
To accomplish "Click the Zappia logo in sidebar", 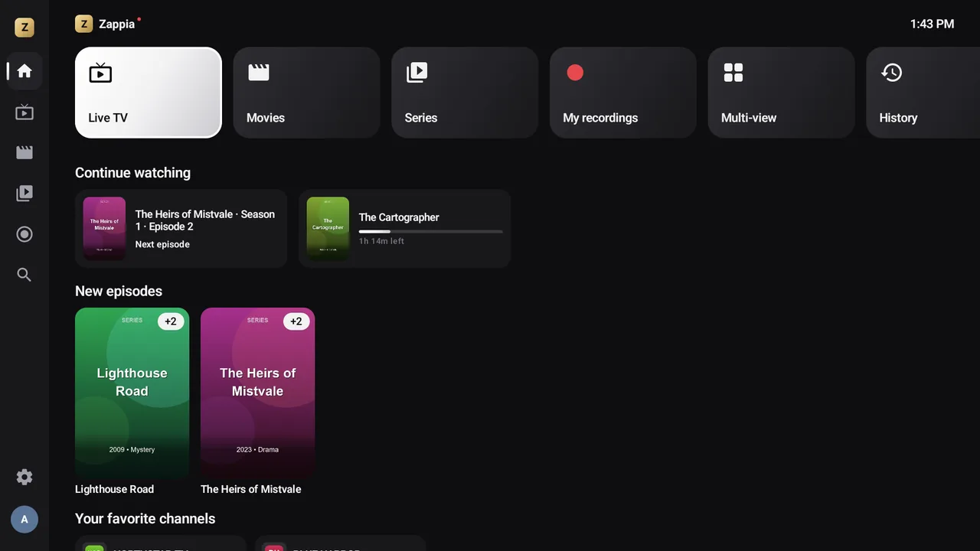I will (24, 28).
